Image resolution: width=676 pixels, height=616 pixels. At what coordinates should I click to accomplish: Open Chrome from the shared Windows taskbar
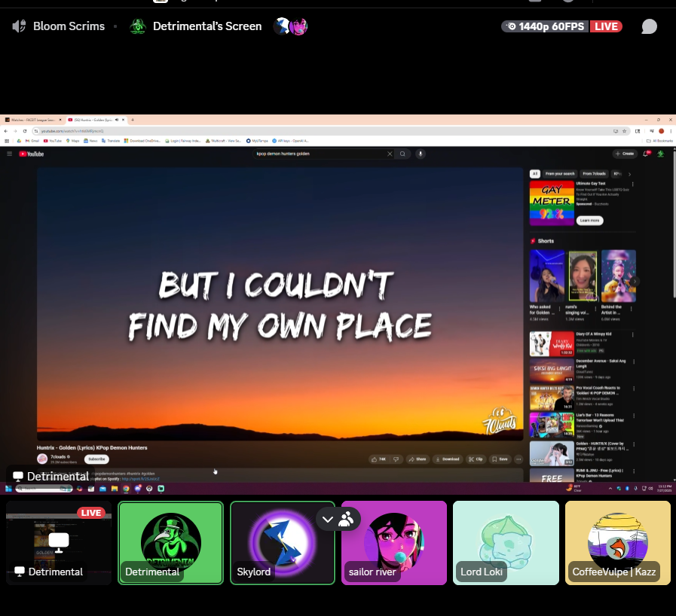(x=126, y=489)
